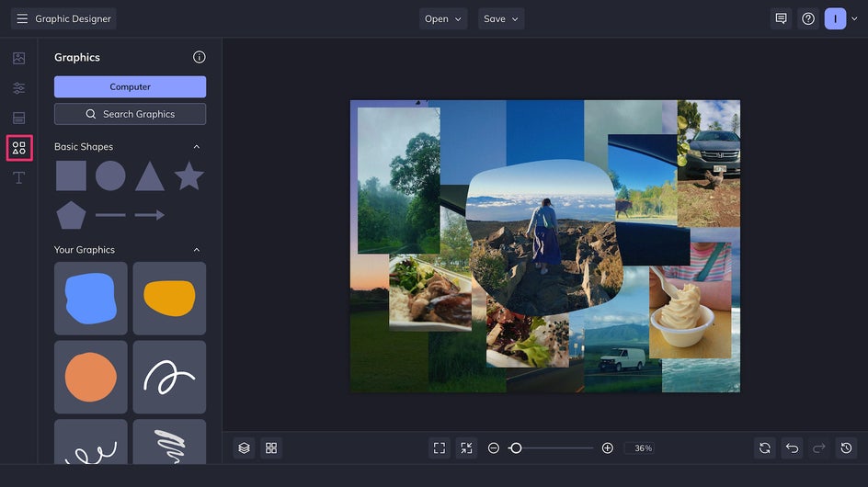Click the fit to screen icon
The height and width of the screenshot is (487, 868).
(440, 448)
